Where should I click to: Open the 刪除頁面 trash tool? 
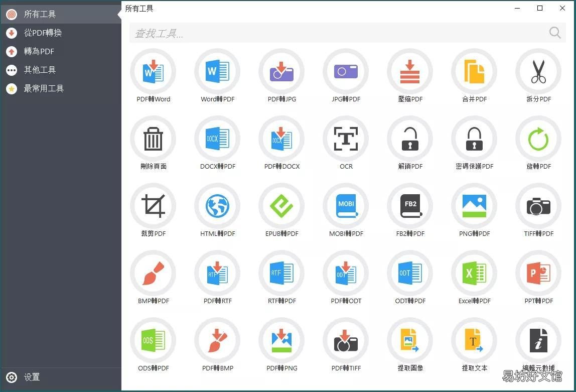click(x=153, y=139)
